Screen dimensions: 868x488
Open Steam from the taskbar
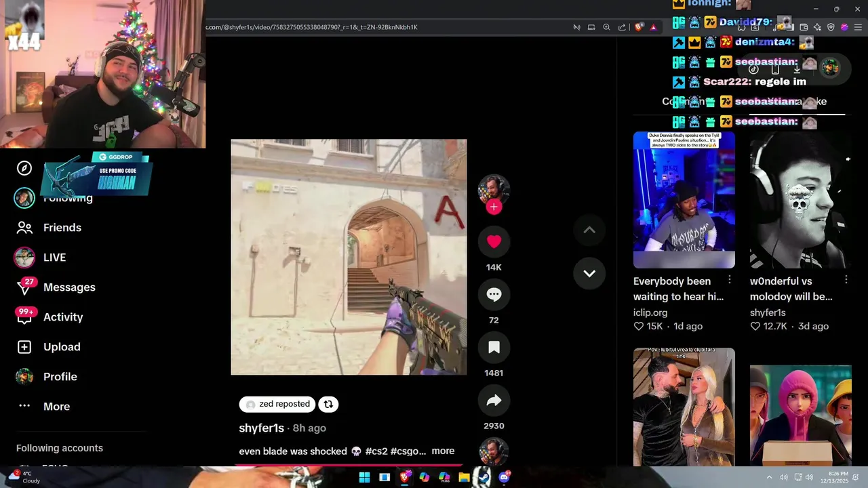pos(484,477)
